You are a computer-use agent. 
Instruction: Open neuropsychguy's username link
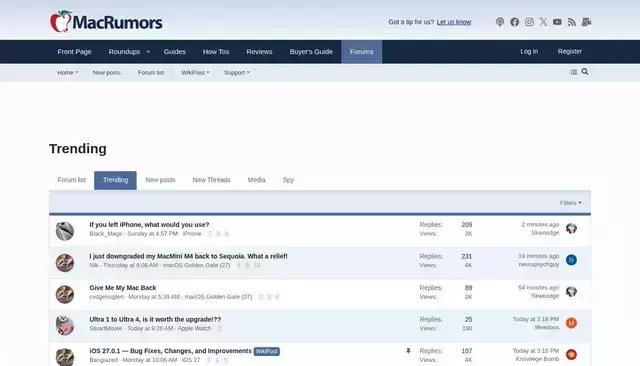point(539,264)
